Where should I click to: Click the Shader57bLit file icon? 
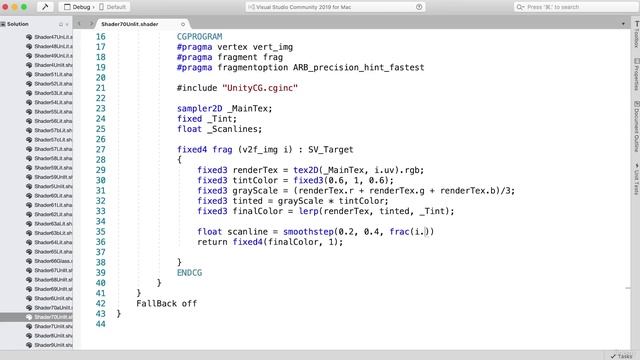[x=29, y=130]
